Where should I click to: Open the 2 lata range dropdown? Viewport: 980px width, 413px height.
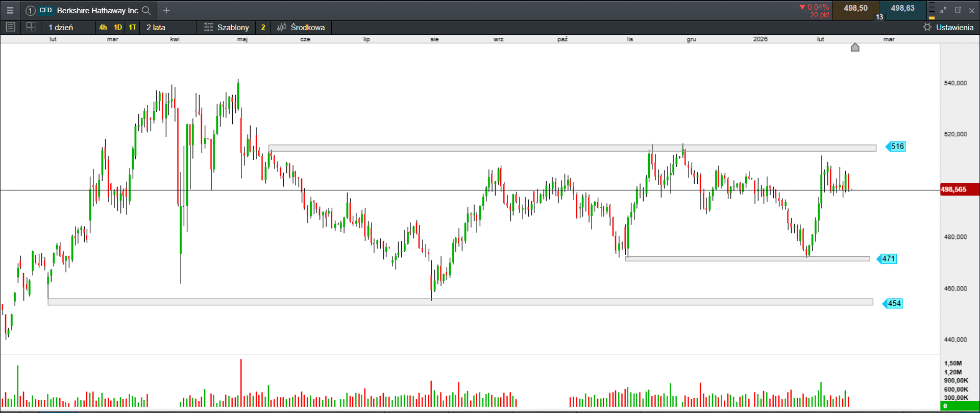click(156, 27)
